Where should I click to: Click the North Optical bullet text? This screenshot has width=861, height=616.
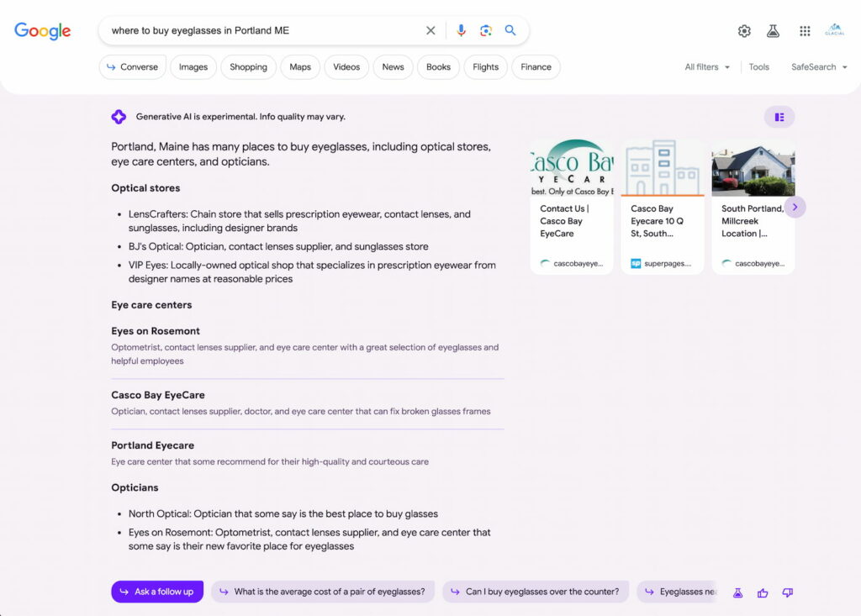(283, 513)
